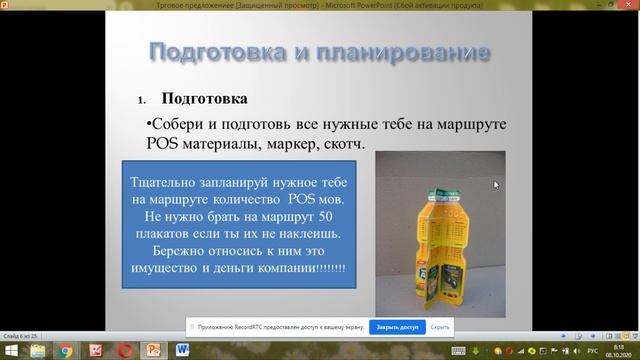Select the PowerPoint taskbar button
Image resolution: width=640 pixels, height=360 pixels.
[x=153, y=351]
